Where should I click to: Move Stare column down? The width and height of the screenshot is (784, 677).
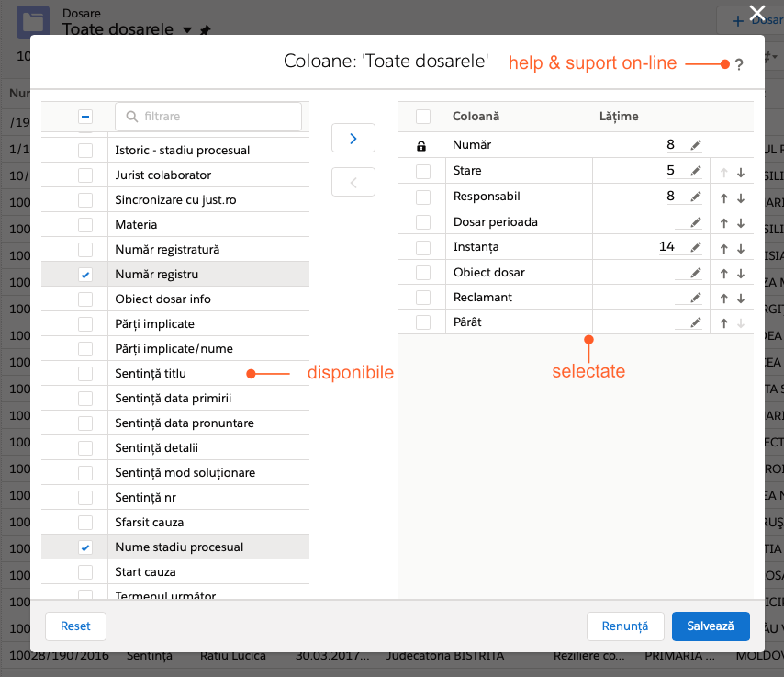[741, 173]
